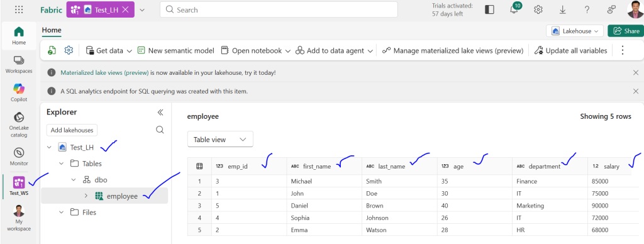The image size is (644, 244).
Task: Open the Materialized lake views (preview) link
Action: tap(105, 73)
